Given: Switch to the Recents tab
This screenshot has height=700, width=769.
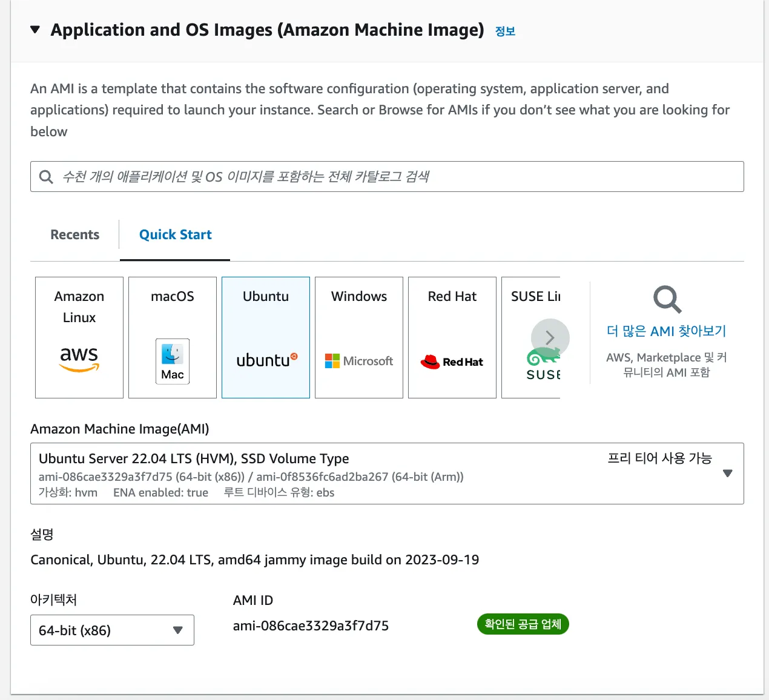Looking at the screenshot, I should click(x=74, y=234).
